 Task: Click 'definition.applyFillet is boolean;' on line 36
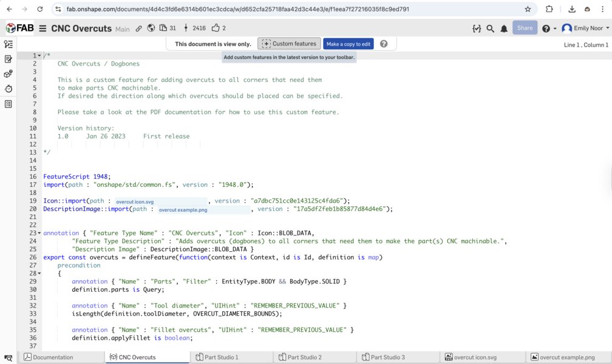(x=132, y=338)
